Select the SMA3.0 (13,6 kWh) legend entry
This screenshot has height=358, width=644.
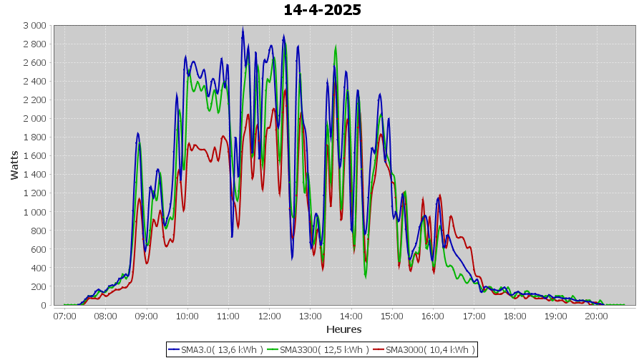pos(215,350)
